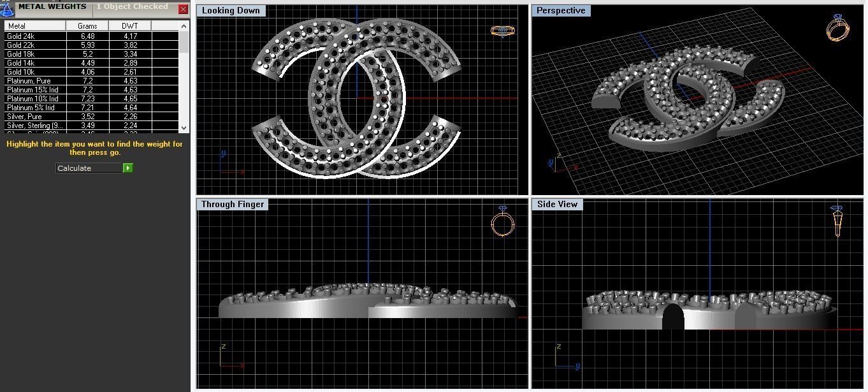Select the Gold 18k row
868x392 pixels.
92,54
